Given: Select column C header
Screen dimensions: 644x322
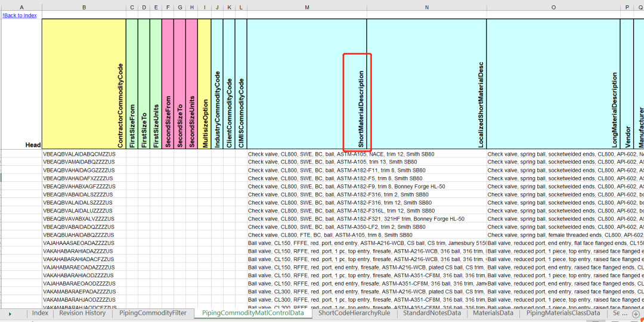Looking at the screenshot, I should point(132,7).
